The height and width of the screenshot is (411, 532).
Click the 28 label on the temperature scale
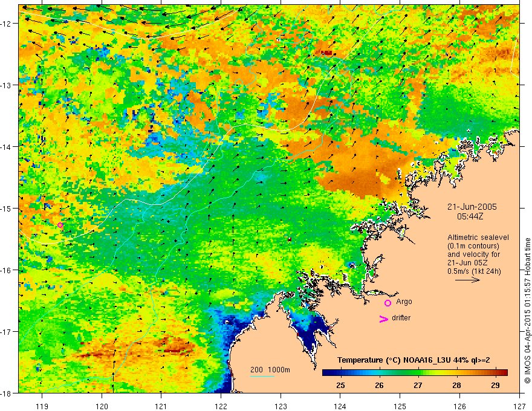[456, 385]
